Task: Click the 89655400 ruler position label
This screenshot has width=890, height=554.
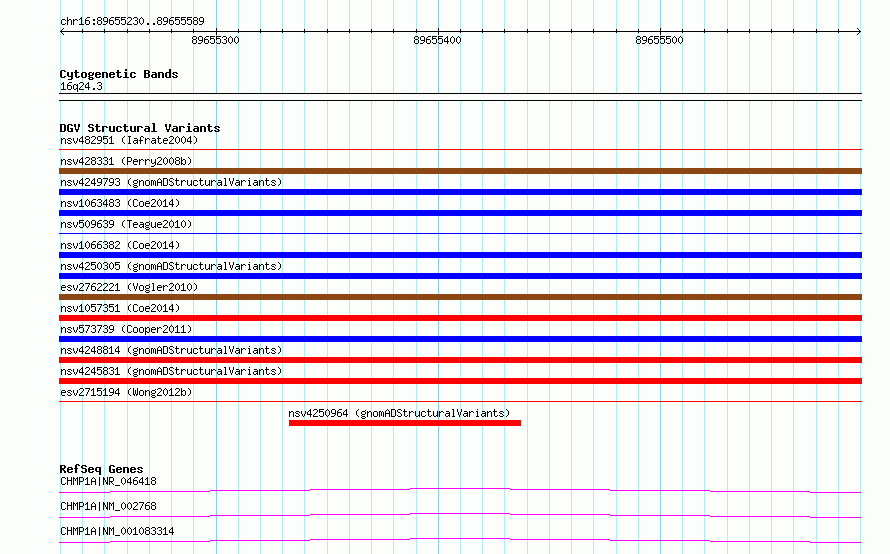Action: pos(437,40)
